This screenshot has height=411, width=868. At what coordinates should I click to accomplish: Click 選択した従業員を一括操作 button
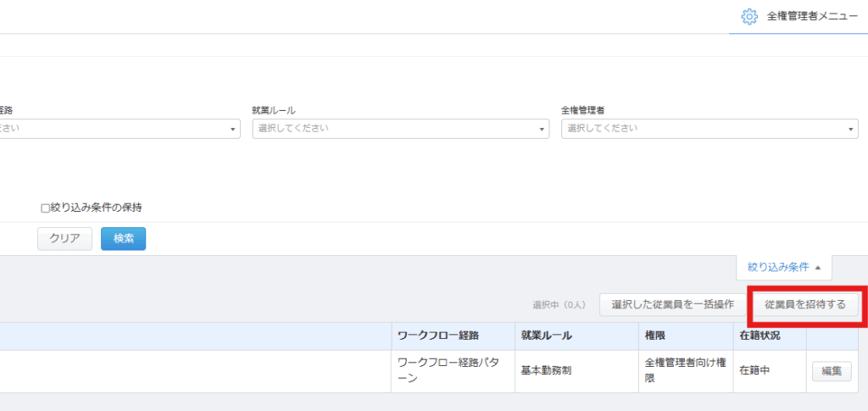[672, 304]
